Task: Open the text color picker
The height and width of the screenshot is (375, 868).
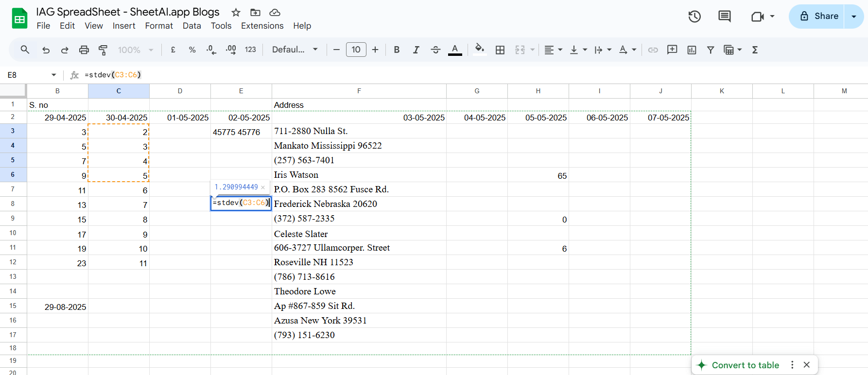Action: coord(455,50)
